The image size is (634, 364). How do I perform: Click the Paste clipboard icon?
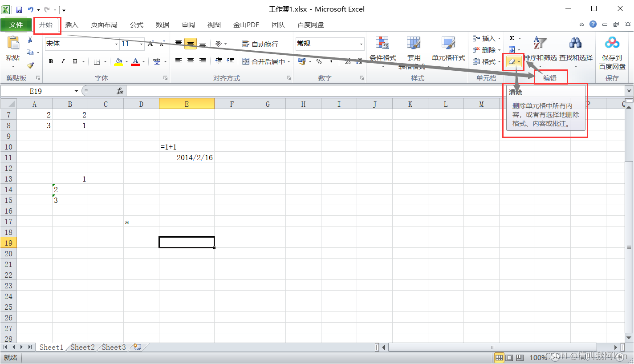click(13, 43)
